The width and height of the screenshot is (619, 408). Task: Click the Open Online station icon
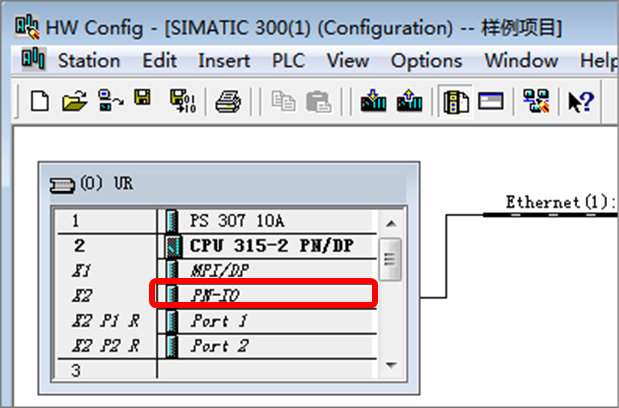(x=110, y=101)
